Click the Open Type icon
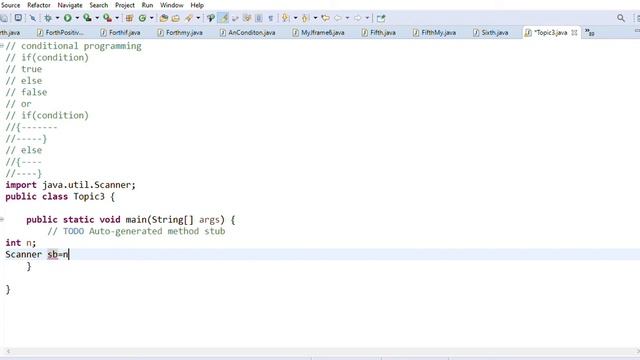This screenshot has height=360, width=640. coord(164,18)
